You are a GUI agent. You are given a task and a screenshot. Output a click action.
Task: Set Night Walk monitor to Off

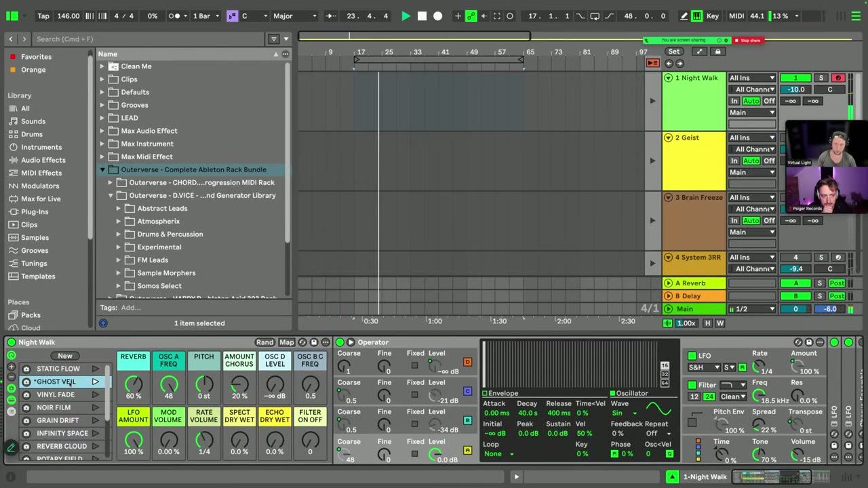pyautogui.click(x=769, y=101)
